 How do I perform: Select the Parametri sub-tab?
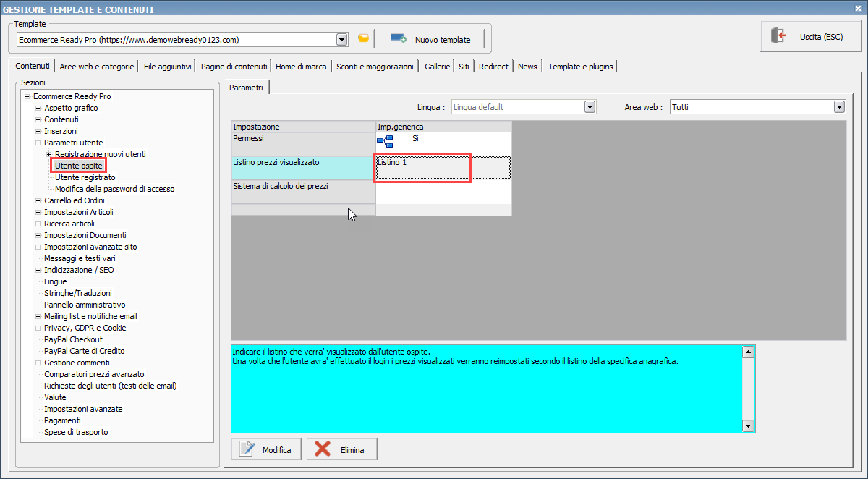tap(247, 88)
